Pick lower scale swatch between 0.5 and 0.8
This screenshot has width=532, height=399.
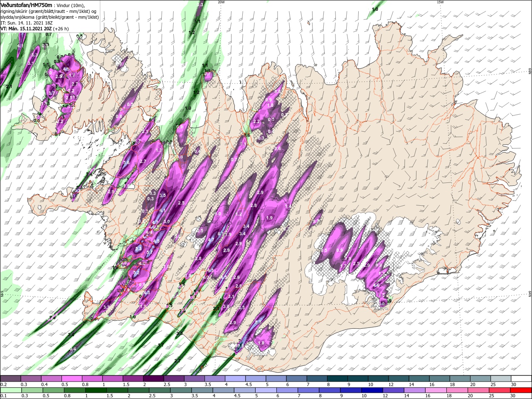pos(53,390)
